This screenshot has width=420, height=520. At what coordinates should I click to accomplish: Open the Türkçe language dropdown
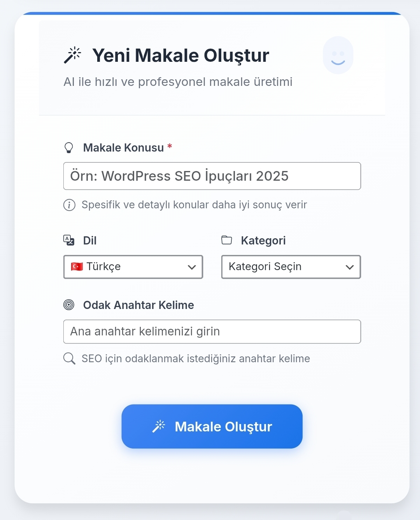coord(133,267)
